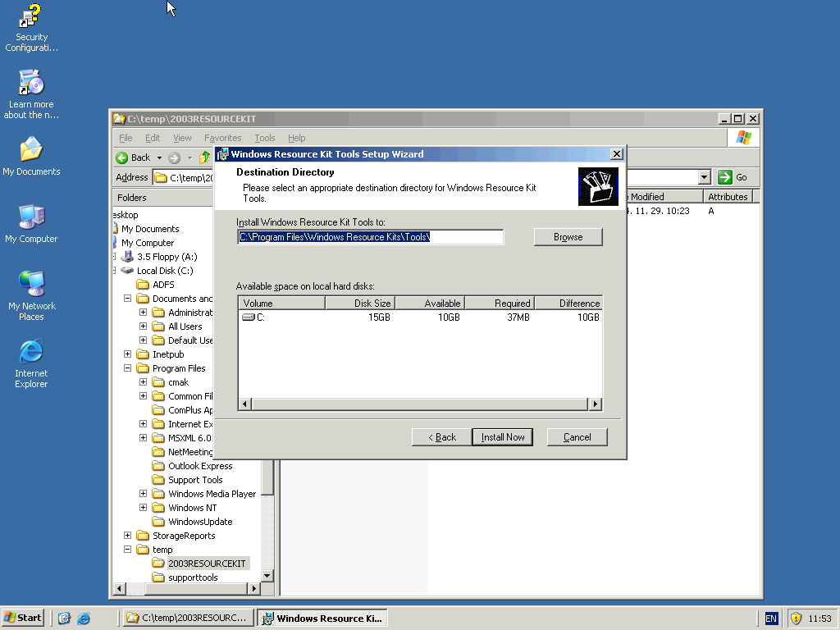Click the volume list horizontal scrollbar track
The image size is (840, 630).
[419, 404]
